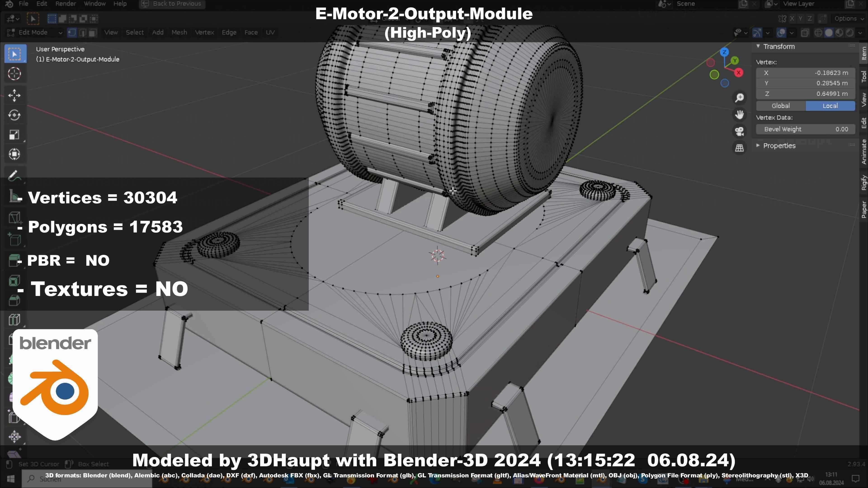Toggle Z axis mirror

click(809, 19)
